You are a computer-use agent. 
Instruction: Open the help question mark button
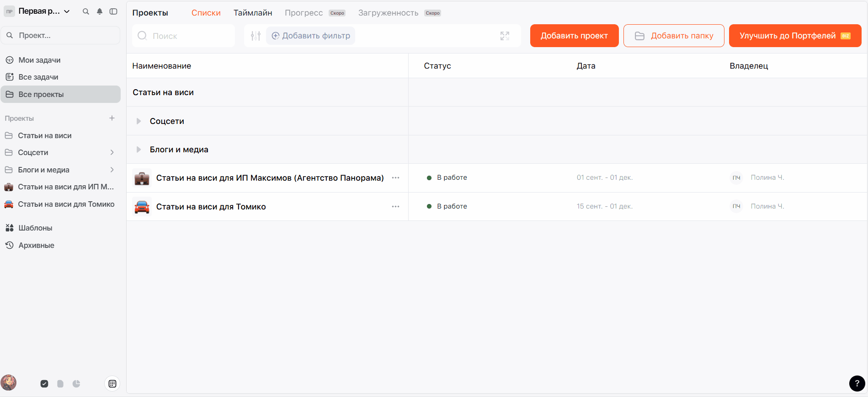click(x=857, y=383)
